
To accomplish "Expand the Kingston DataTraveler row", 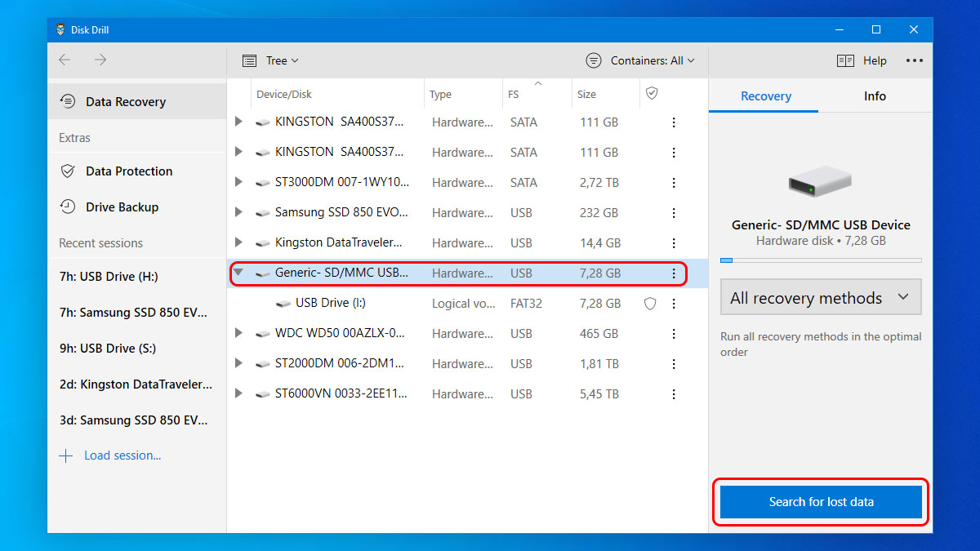I will coord(238,242).
